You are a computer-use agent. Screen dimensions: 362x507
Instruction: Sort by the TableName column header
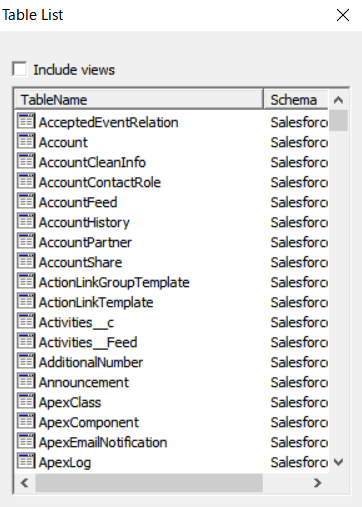[139, 100]
